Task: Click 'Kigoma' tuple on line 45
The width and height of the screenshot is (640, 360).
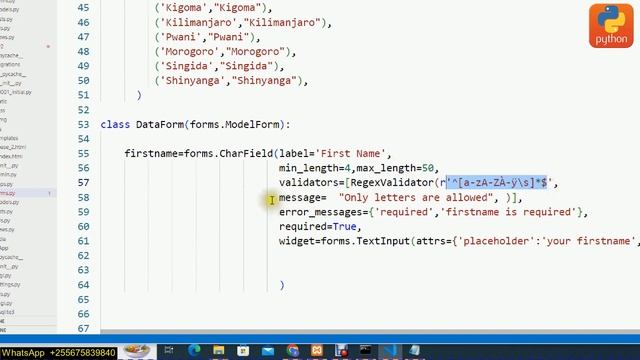Action: (x=210, y=7)
